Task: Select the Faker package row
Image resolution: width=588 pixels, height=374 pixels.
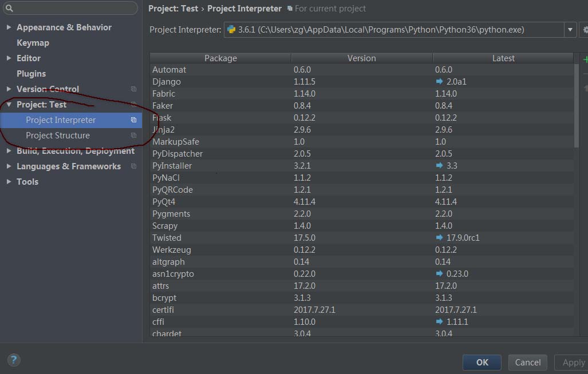Action: (x=361, y=106)
